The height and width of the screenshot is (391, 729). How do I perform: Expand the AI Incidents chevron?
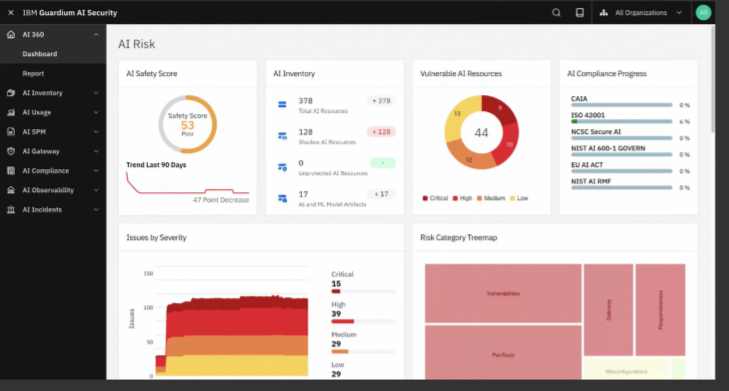click(x=96, y=210)
